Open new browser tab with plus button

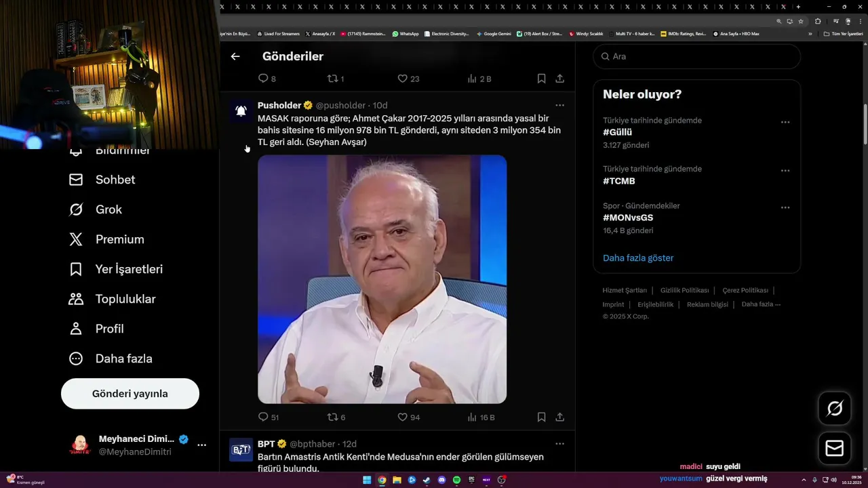(798, 7)
